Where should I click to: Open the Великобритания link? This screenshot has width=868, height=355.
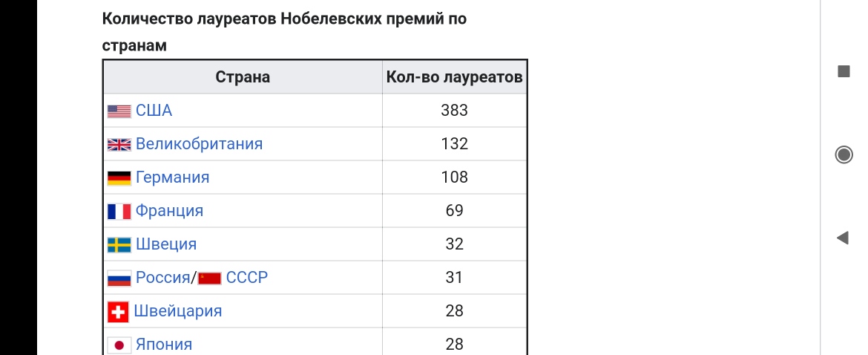point(200,144)
